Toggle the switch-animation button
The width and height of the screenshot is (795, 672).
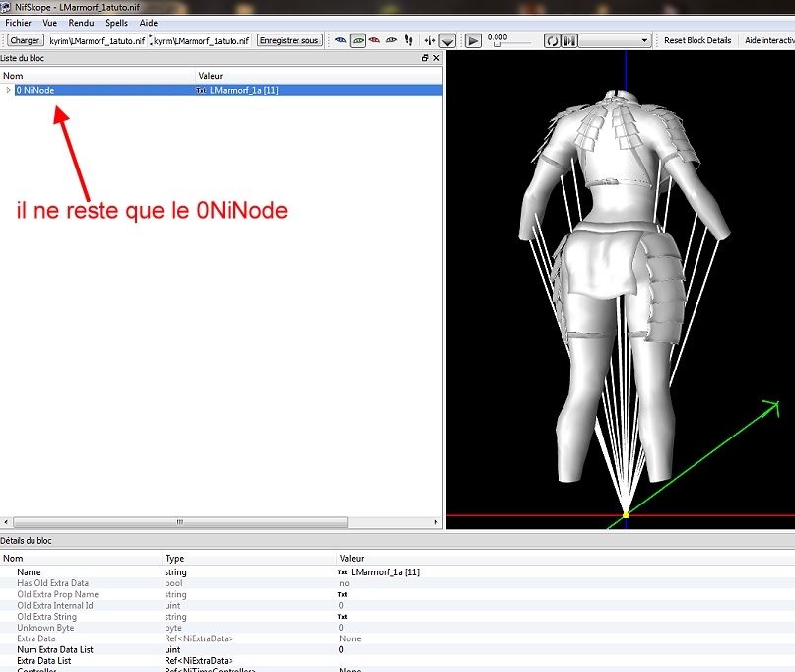pos(569,41)
